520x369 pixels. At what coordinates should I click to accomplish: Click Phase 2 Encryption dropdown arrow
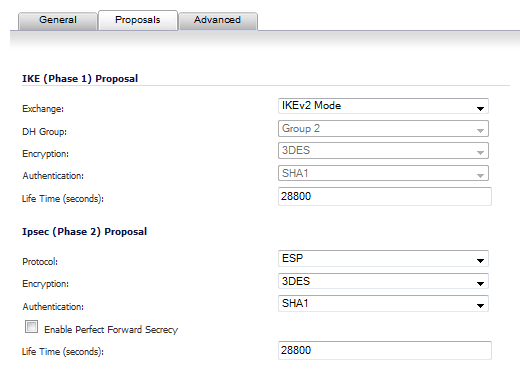(480, 284)
